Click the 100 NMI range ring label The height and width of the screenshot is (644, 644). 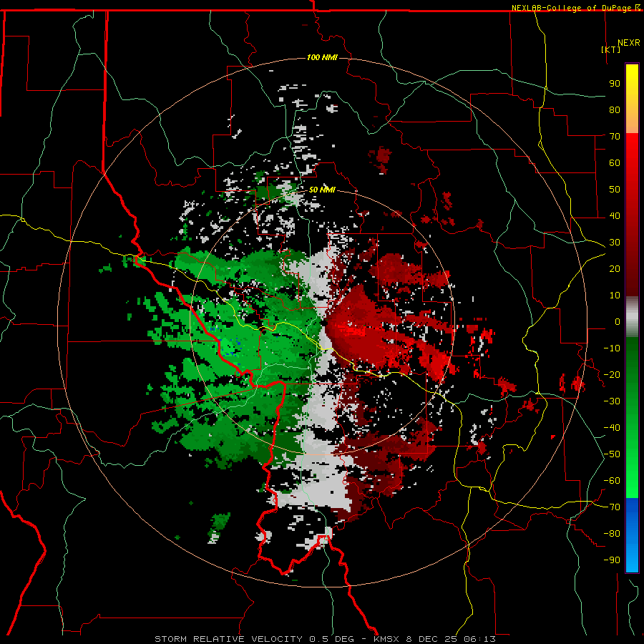tap(322, 57)
